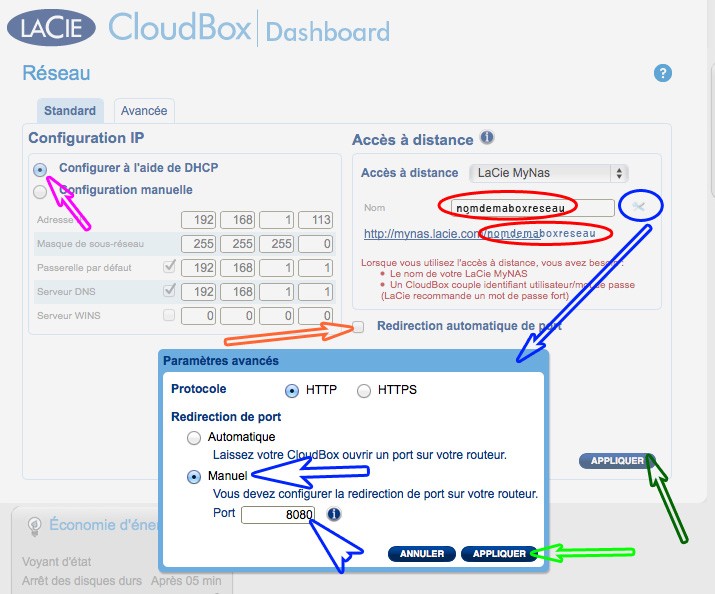
Task: Show info icon next to Accès à distance heading
Action: [487, 137]
